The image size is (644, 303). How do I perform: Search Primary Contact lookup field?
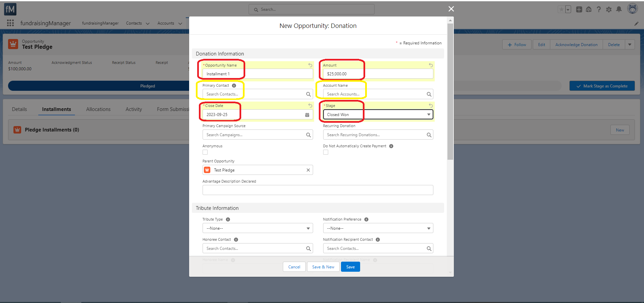[x=258, y=94]
